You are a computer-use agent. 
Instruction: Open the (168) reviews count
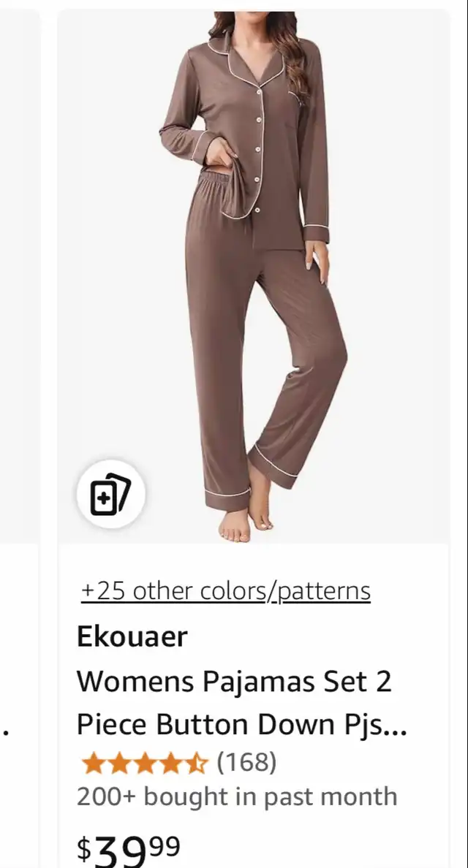click(246, 762)
